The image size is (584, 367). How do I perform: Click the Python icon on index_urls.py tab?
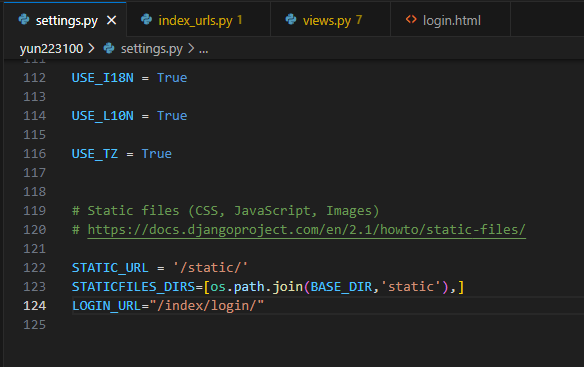(146, 19)
